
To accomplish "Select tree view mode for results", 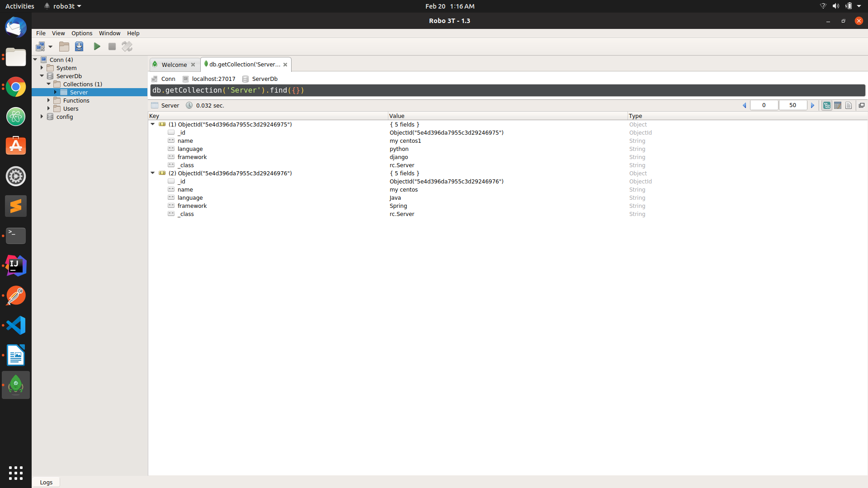I will 827,105.
